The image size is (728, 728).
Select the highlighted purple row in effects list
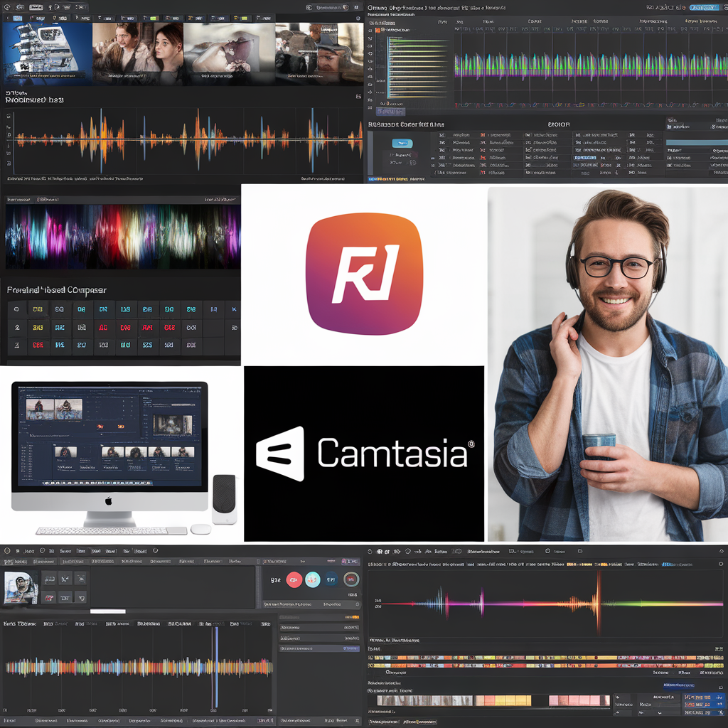[x=319, y=648]
